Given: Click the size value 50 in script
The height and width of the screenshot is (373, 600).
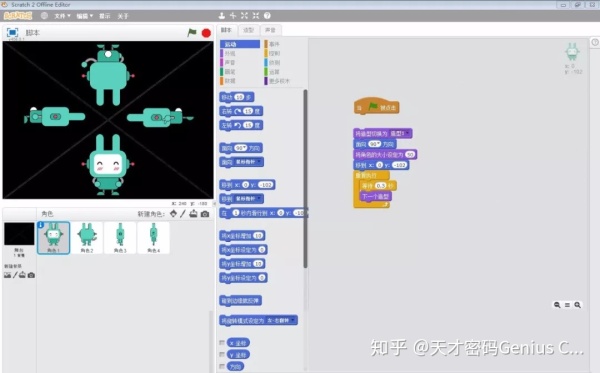Looking at the screenshot, I should tap(410, 155).
